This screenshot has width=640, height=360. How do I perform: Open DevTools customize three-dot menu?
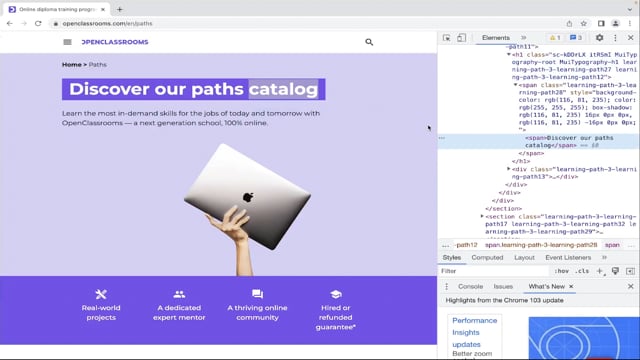pyautogui.click(x=615, y=38)
